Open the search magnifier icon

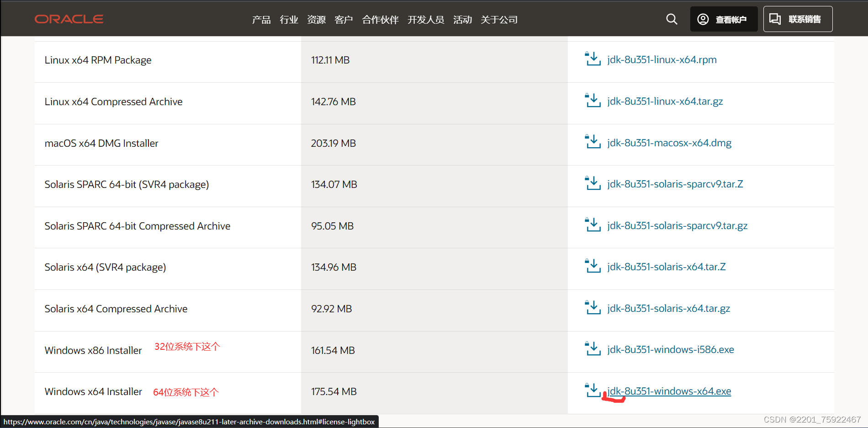672,19
